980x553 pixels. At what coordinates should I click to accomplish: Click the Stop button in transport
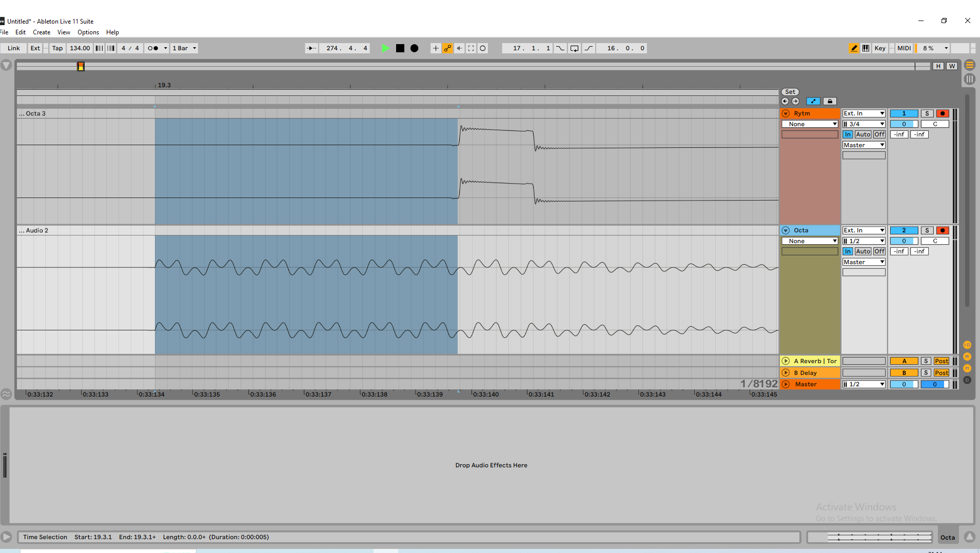(x=400, y=48)
